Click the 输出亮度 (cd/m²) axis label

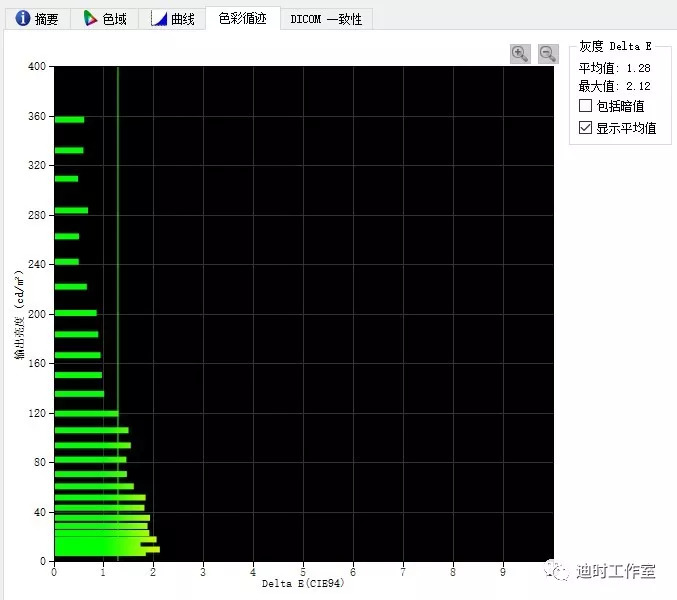19,315
